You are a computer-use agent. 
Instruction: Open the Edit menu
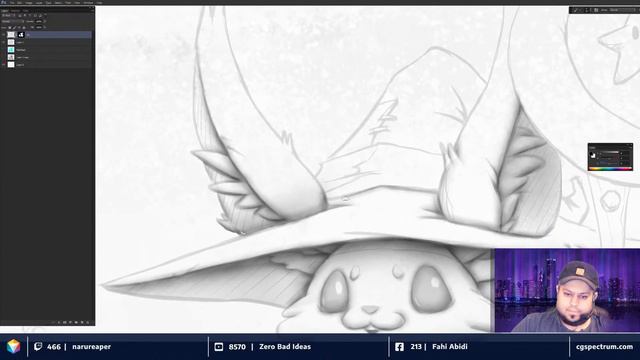tap(19, 3)
